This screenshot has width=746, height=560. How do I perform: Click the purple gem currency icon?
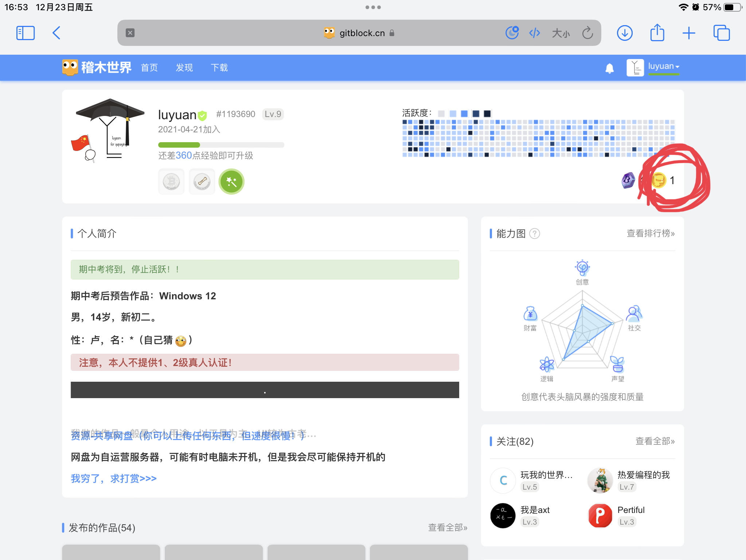point(628,180)
